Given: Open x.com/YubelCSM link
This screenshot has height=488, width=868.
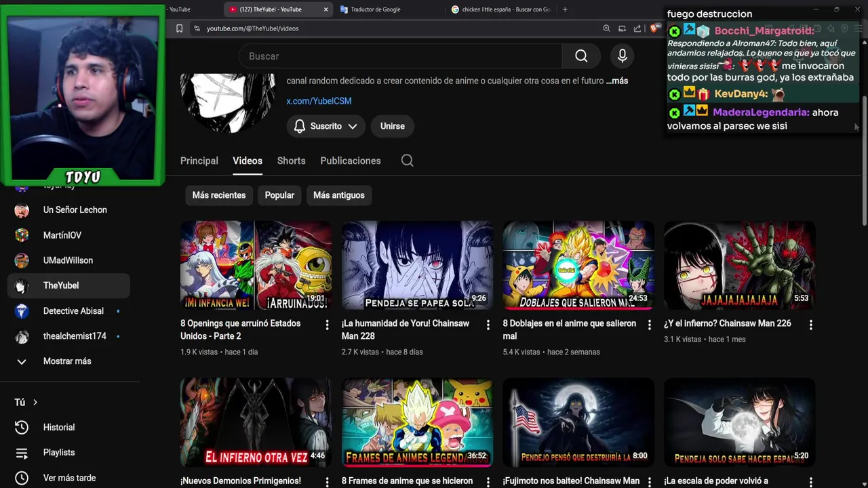Looking at the screenshot, I should [319, 101].
